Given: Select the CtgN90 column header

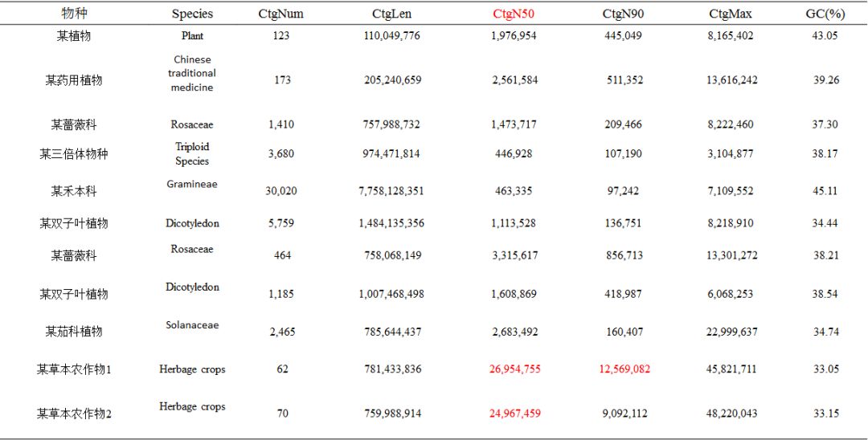Looking at the screenshot, I should 623,14.
